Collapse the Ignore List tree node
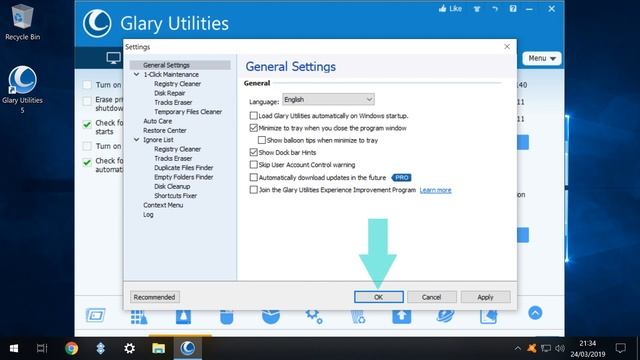Screen dimensions: 640x360 tap(137, 140)
